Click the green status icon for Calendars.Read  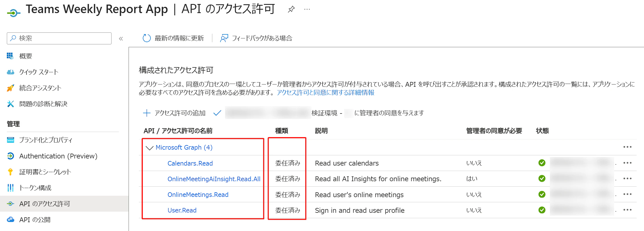pyautogui.click(x=542, y=163)
